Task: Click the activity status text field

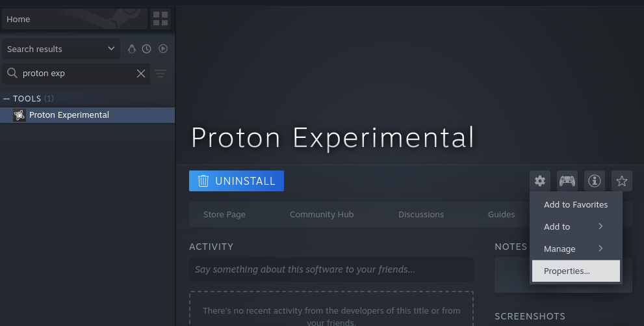Action: point(331,269)
